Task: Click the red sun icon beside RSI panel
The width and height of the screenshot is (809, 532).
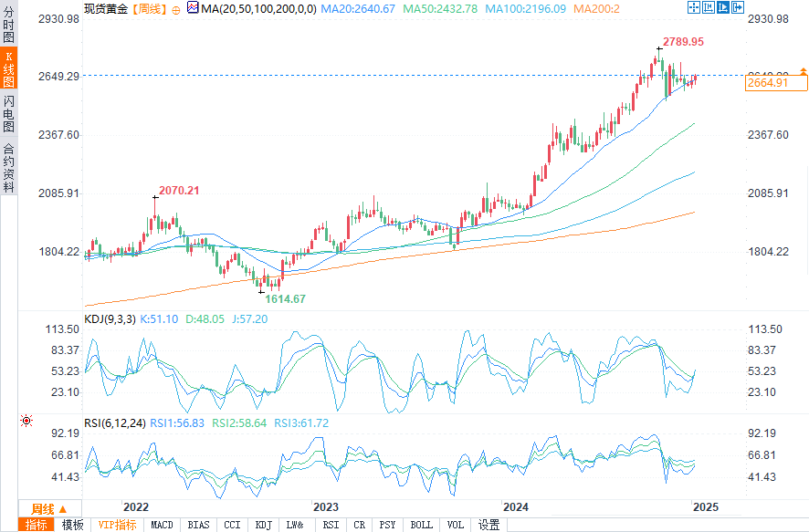Action: coord(26,421)
